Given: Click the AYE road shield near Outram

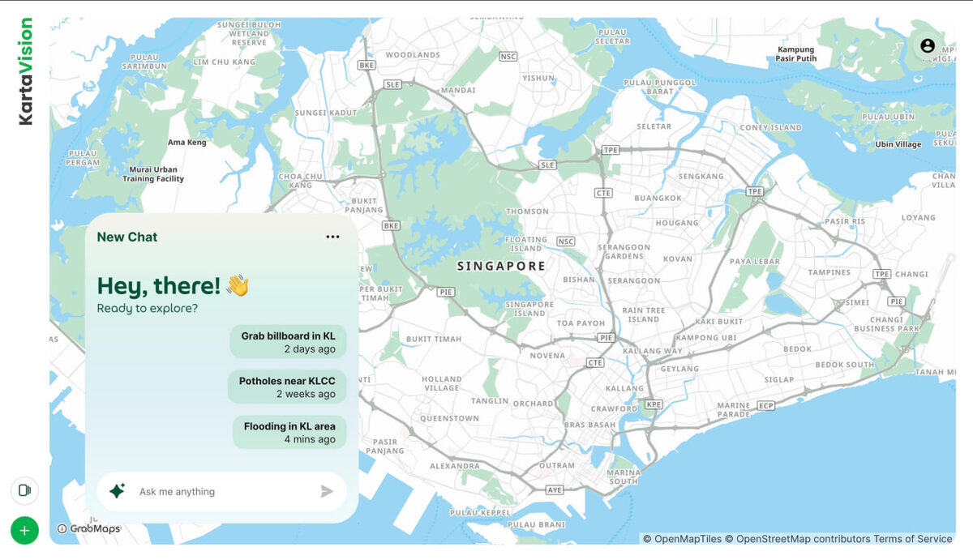Looking at the screenshot, I should [555, 490].
